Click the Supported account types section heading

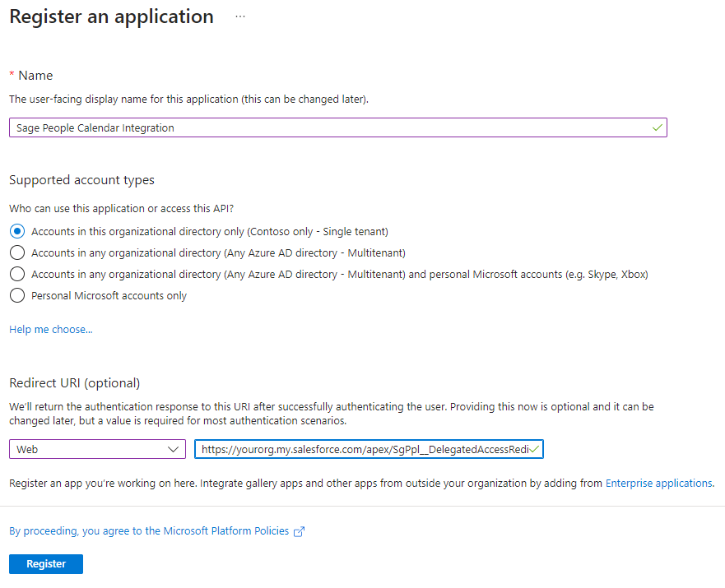(x=81, y=180)
